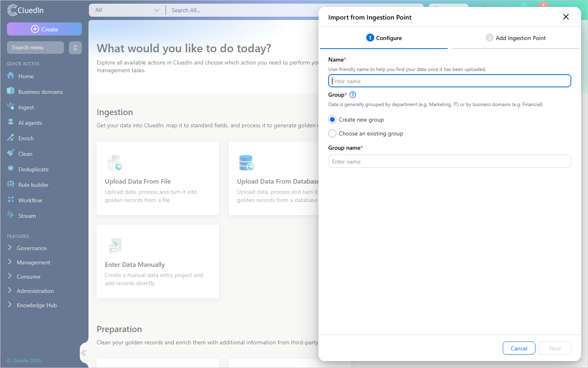Click the Enrich wand icon
The width and height of the screenshot is (588, 368).
11,137
